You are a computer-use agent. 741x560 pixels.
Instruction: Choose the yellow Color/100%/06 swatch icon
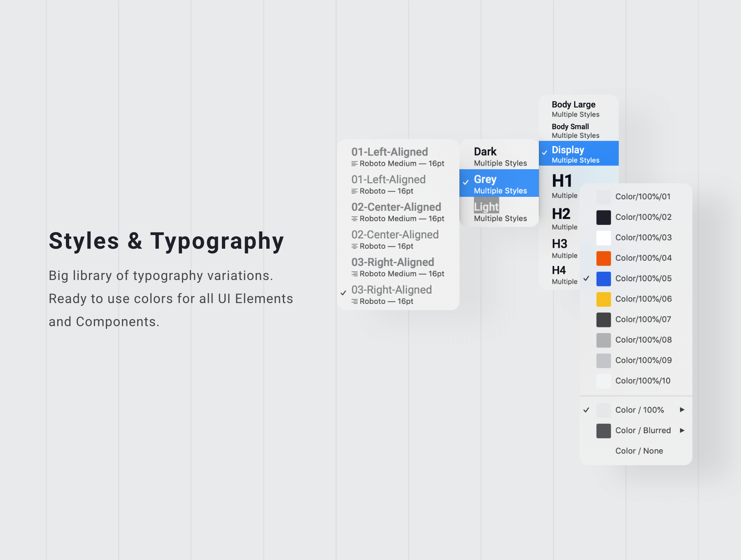click(604, 299)
